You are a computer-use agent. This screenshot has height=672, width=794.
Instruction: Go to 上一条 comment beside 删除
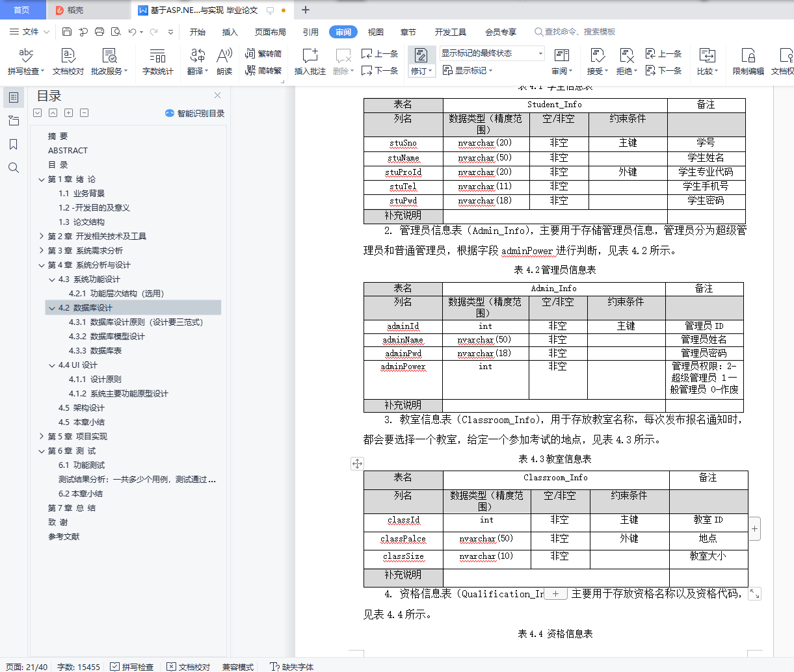click(x=380, y=53)
